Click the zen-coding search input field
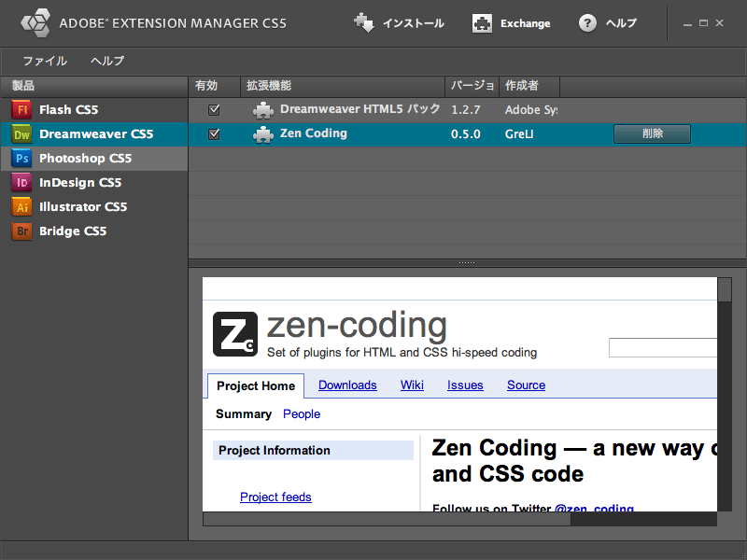Screen dimensions: 747x560 point(663,347)
